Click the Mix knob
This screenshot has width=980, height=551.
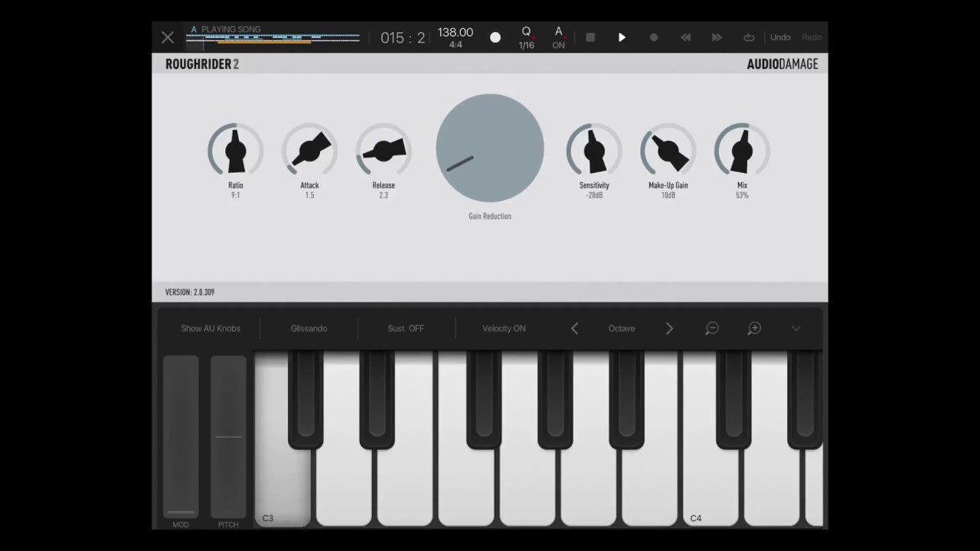(x=742, y=150)
